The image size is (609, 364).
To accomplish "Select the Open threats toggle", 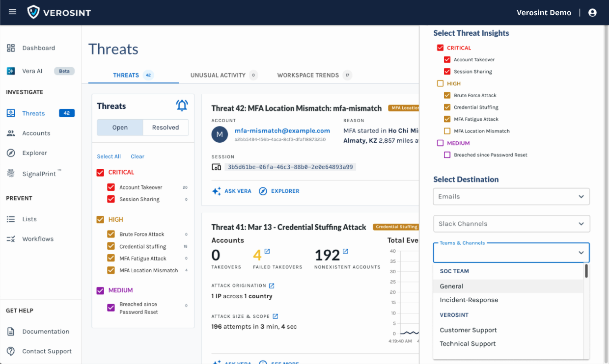I will tap(120, 128).
